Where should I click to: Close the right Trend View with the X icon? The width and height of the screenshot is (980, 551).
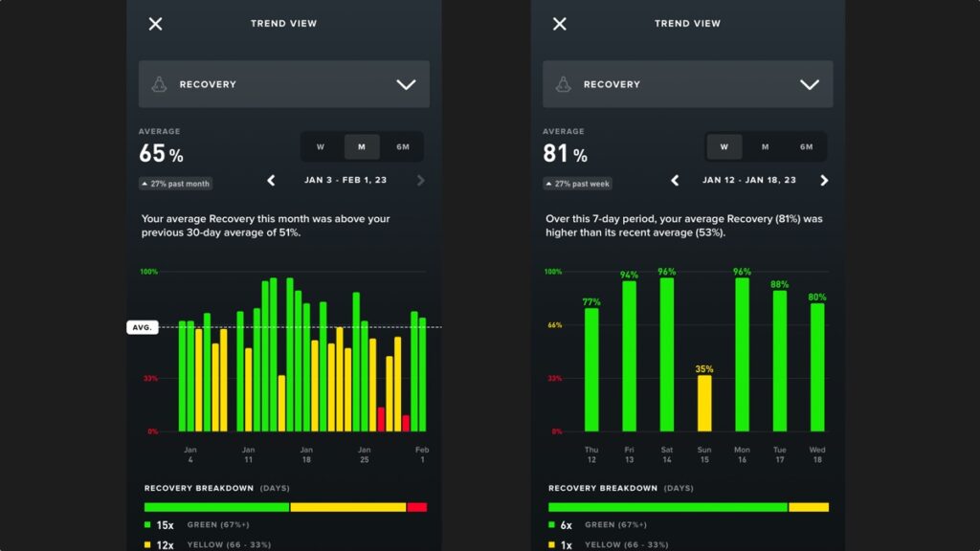560,23
